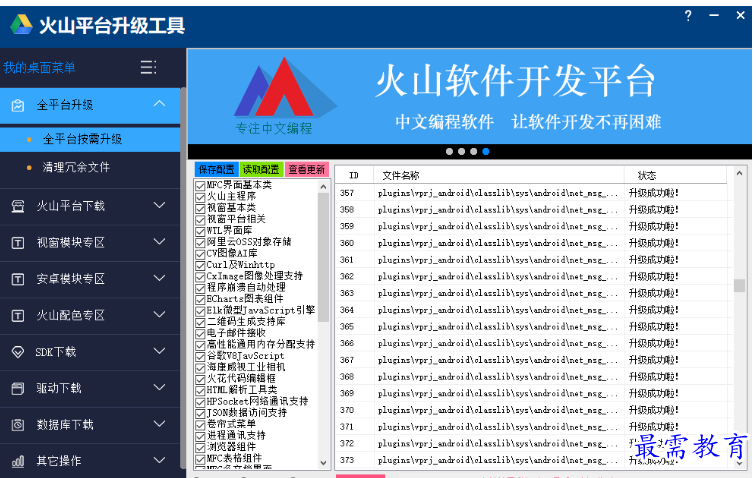Click the module list scroll-down arrow
The height and width of the screenshot is (478, 756).
click(324, 463)
